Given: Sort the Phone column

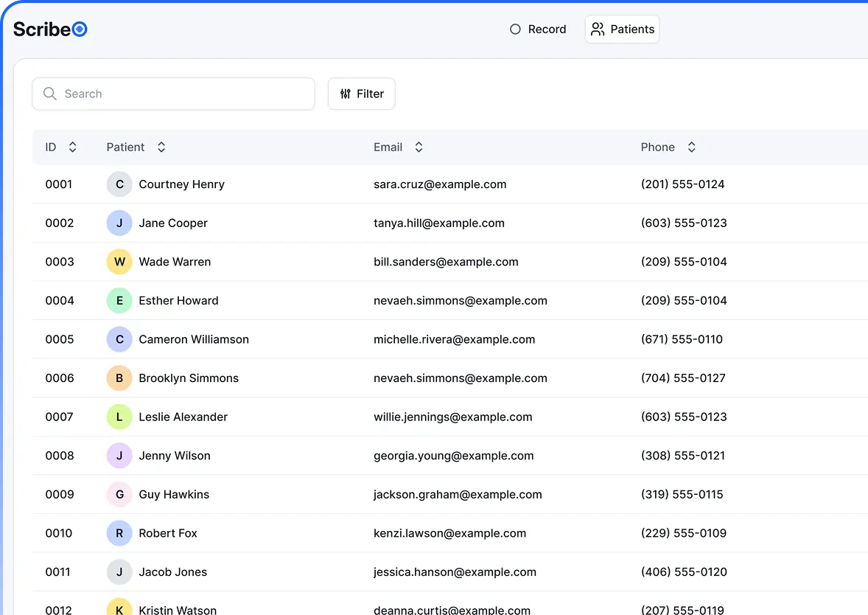Looking at the screenshot, I should [x=691, y=147].
